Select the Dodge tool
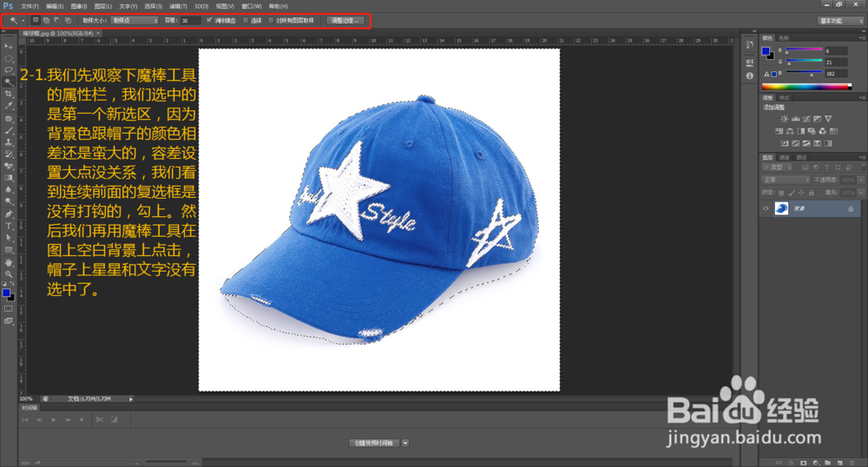 point(9,201)
